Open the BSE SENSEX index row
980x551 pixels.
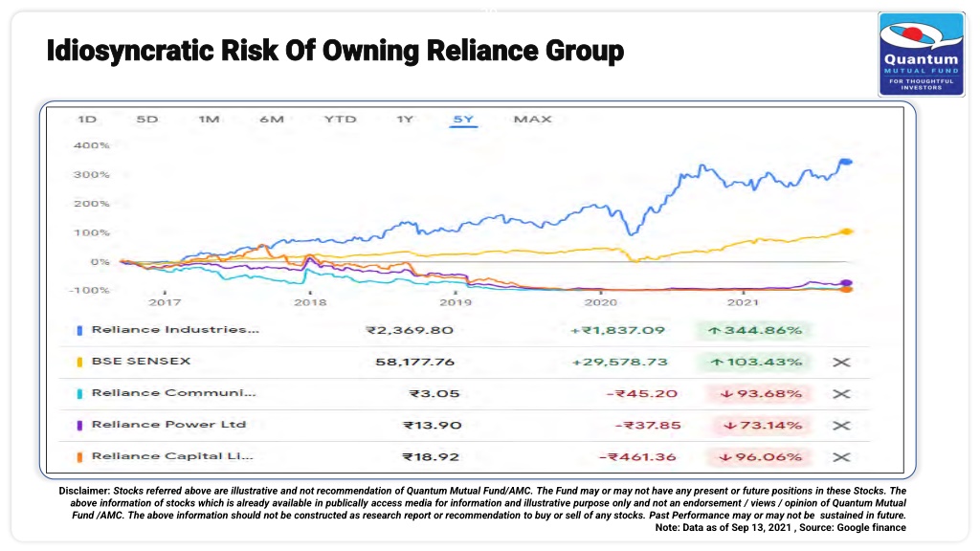coord(464,363)
